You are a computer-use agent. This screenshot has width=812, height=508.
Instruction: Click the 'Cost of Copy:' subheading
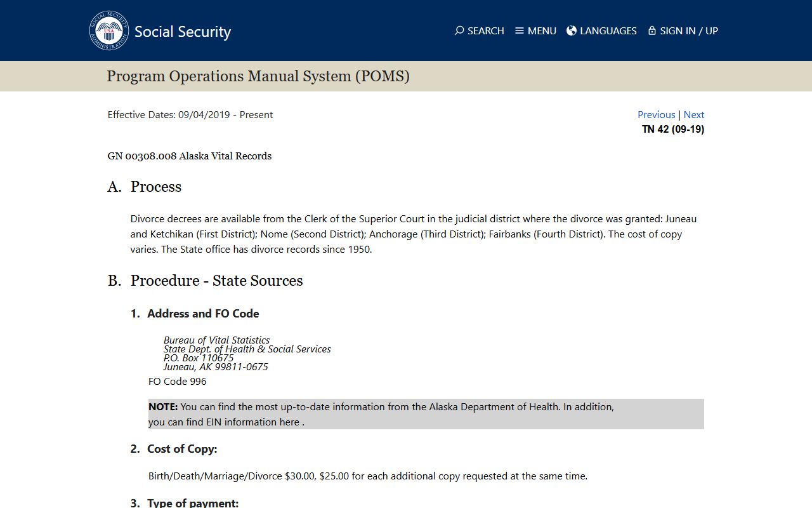click(182, 449)
